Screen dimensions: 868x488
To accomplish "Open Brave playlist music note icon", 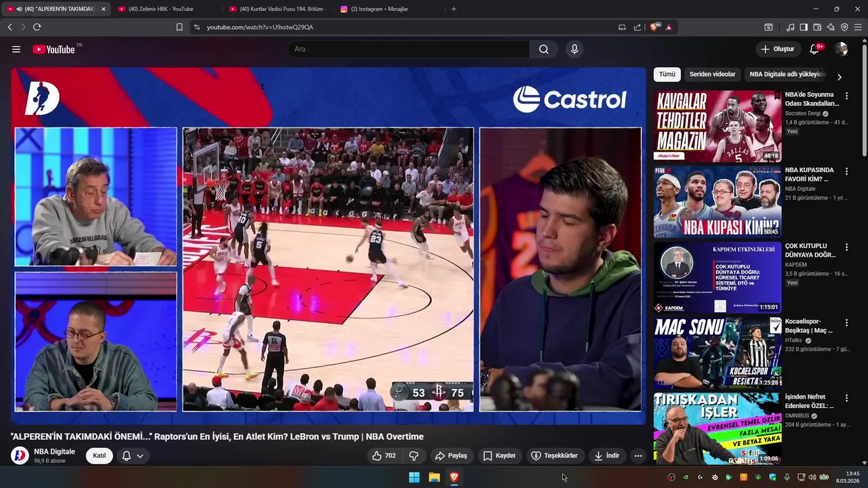I will click(790, 27).
